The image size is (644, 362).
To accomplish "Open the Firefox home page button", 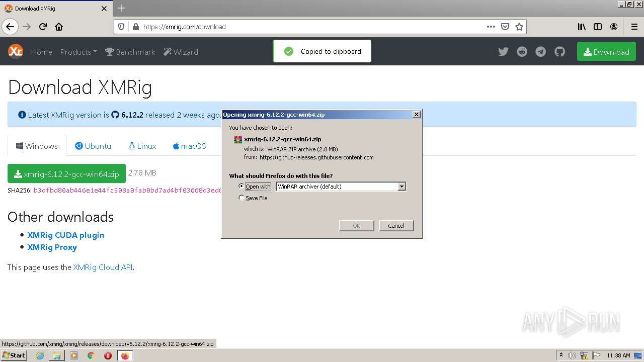I will point(59,27).
